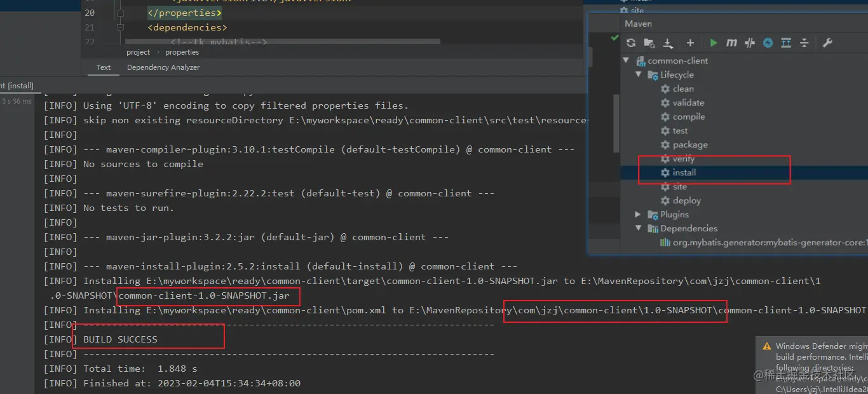Toggle Skip Tests mode lightning icon
Screen dimensions: 868x394
768,43
